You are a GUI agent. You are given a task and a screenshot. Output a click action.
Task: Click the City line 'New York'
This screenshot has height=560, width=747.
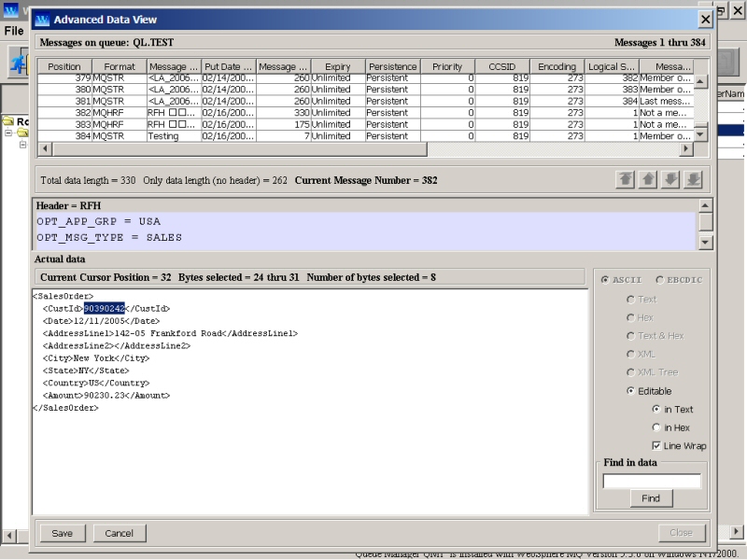(x=96, y=358)
